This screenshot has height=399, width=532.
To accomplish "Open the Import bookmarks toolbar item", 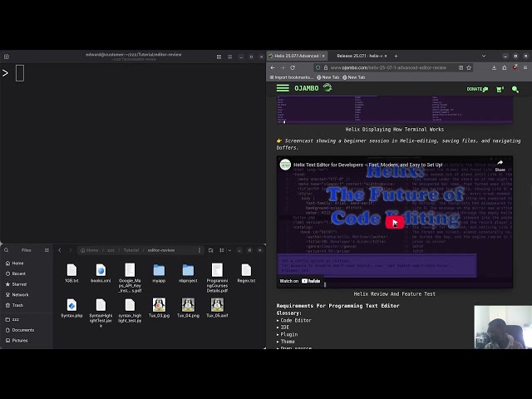I will [x=291, y=77].
